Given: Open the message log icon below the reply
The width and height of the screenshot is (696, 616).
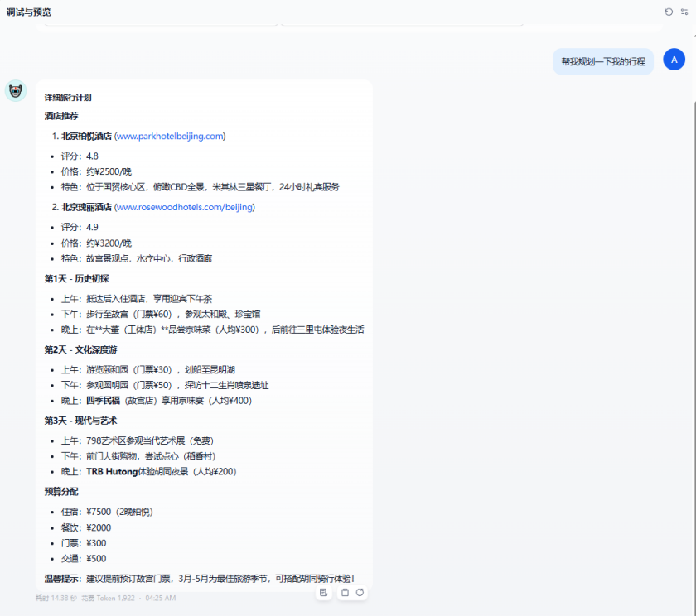Looking at the screenshot, I should click(324, 593).
